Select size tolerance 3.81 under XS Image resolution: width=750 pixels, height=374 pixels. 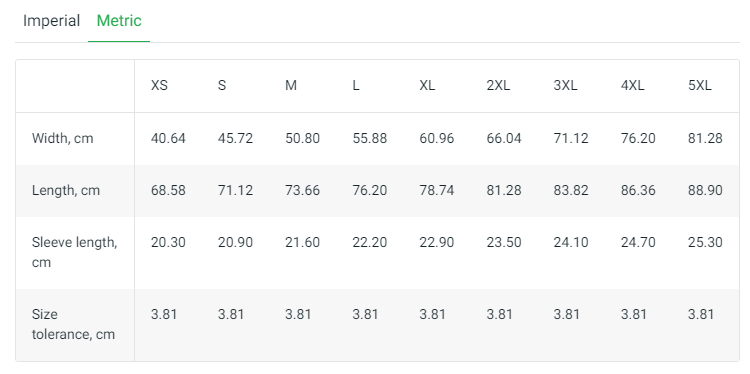(x=164, y=314)
